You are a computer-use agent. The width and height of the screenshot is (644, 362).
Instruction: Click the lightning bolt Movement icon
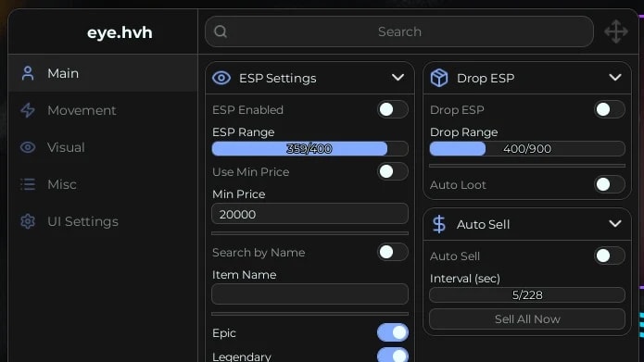(28, 110)
